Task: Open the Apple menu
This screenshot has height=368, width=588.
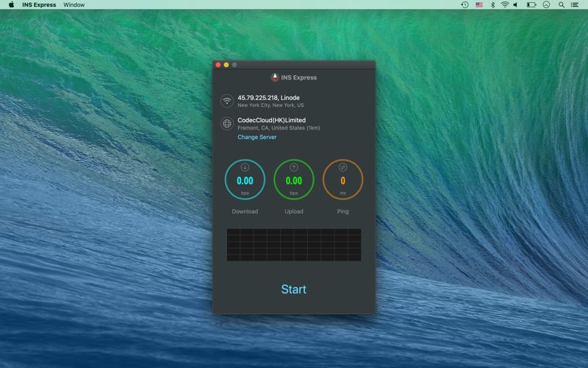Action: click(x=11, y=4)
